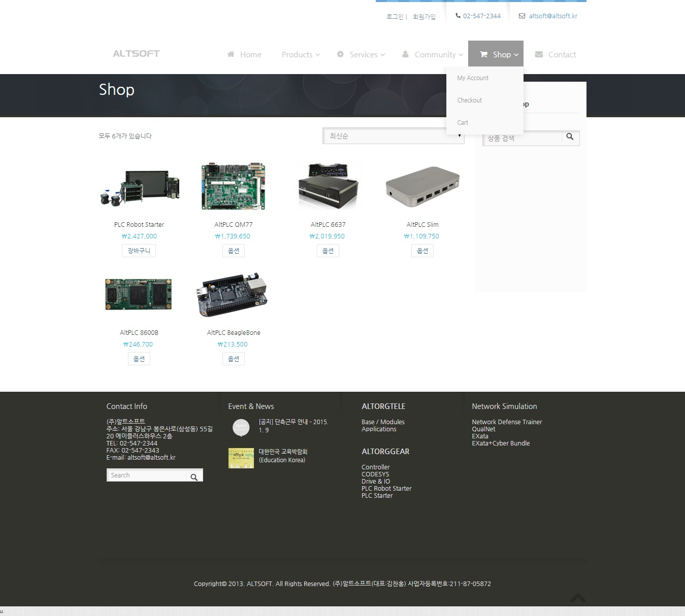Click 옵션 button under AltPLC QM77
685x616 pixels.
(x=234, y=251)
